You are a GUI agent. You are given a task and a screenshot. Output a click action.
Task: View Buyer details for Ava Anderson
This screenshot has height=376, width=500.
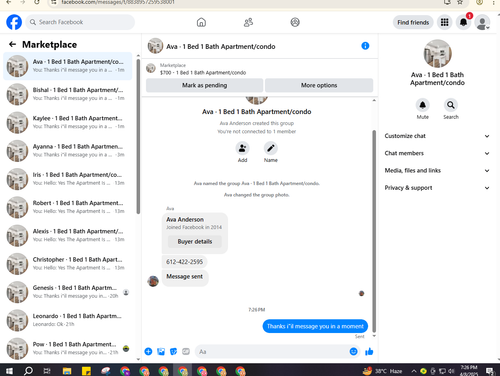coord(195,241)
